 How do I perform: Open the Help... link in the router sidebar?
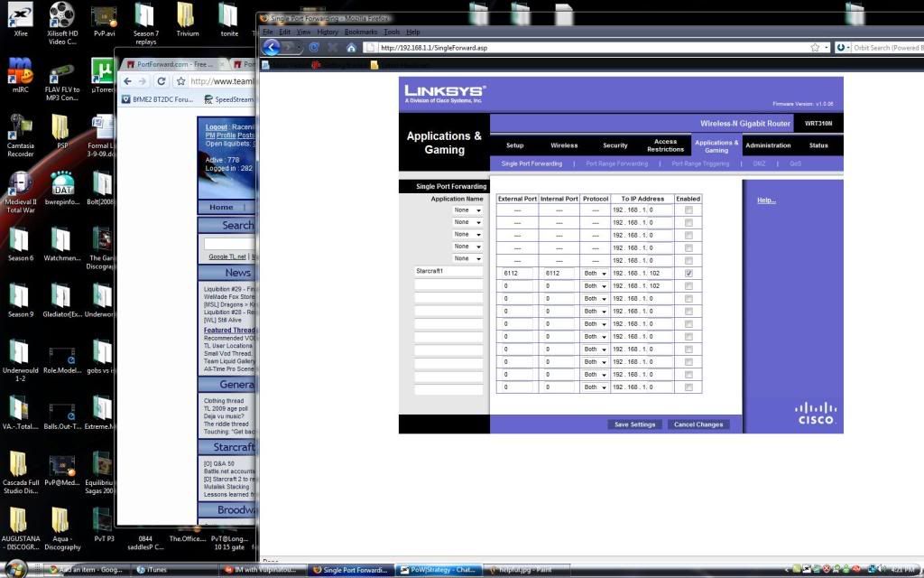coord(766,200)
